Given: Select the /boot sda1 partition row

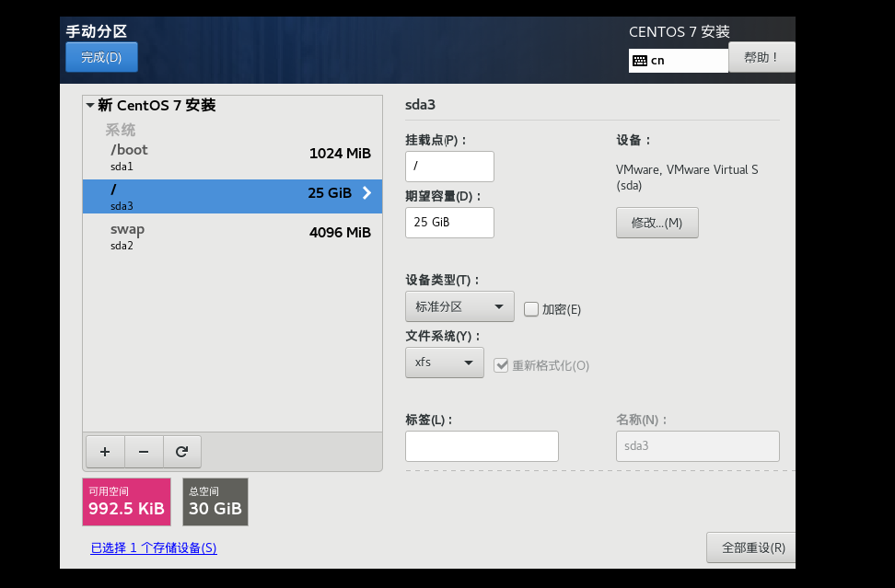Looking at the screenshot, I should point(232,156).
